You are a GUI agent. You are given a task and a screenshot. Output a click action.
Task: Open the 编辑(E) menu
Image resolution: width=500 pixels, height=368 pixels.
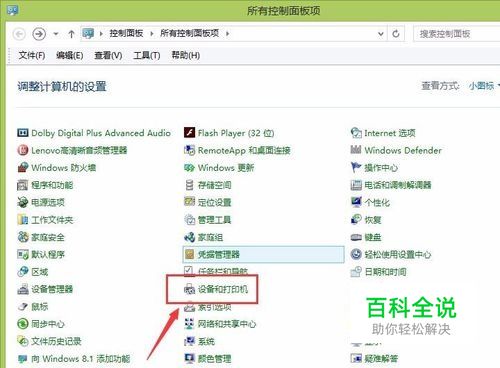[x=70, y=55]
